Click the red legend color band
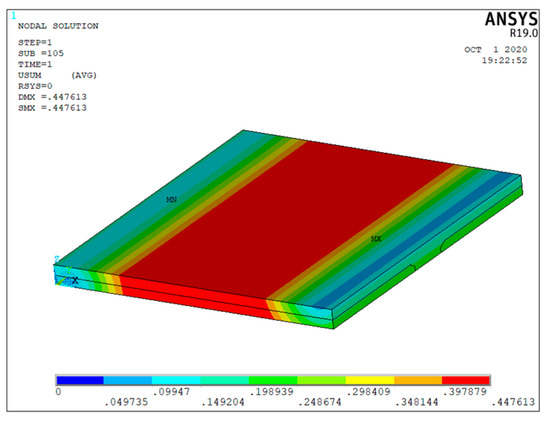 point(466,380)
